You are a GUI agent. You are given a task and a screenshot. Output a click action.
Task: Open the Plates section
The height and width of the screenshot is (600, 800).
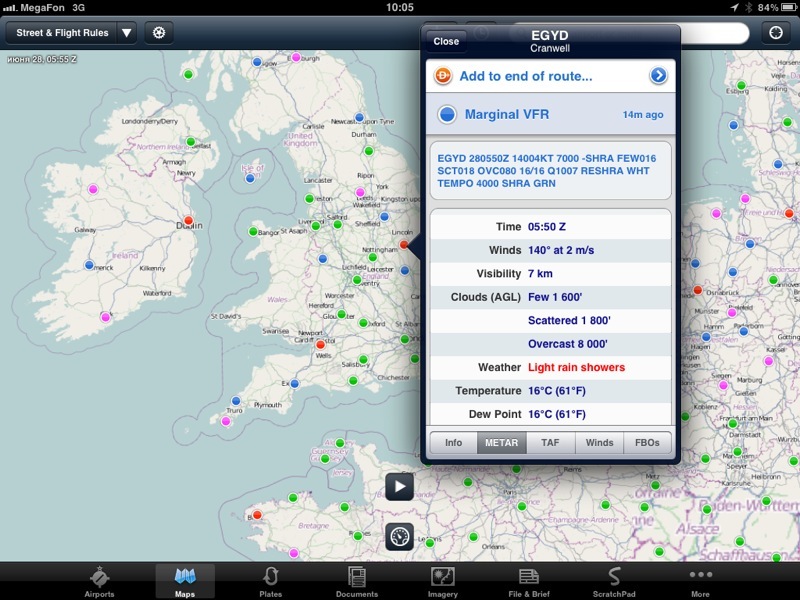pyautogui.click(x=270, y=581)
